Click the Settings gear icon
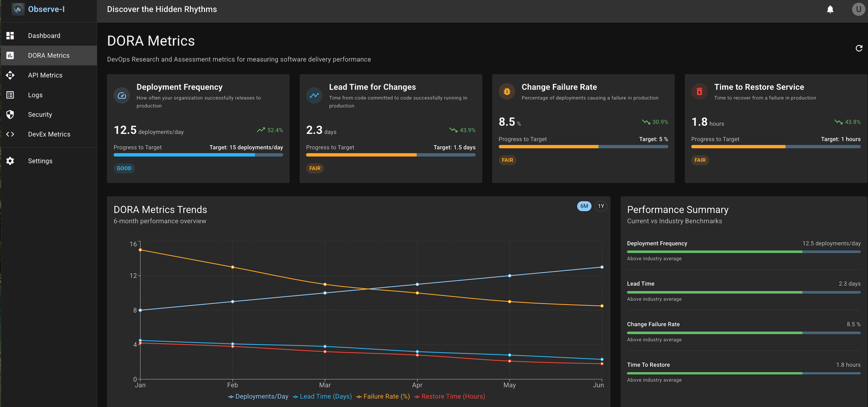 [10, 161]
